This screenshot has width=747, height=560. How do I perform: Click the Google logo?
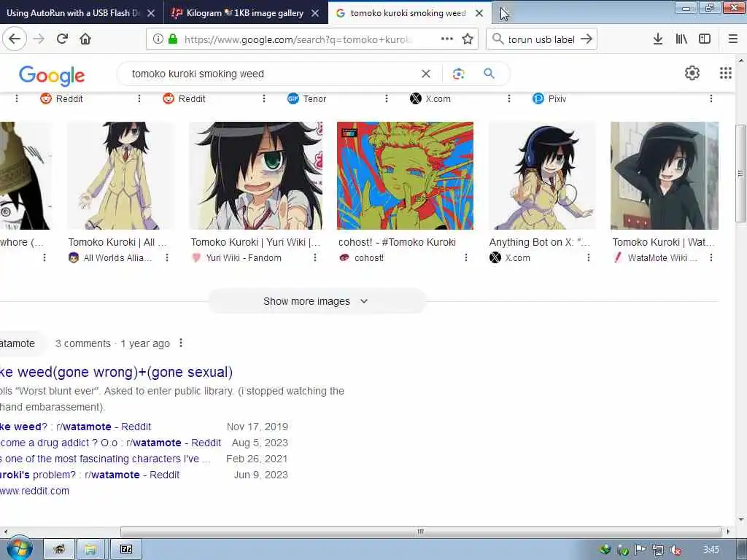[52, 75]
